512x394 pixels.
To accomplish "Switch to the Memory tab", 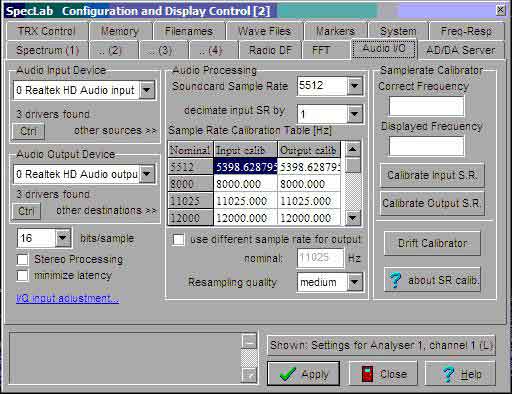I will [120, 31].
